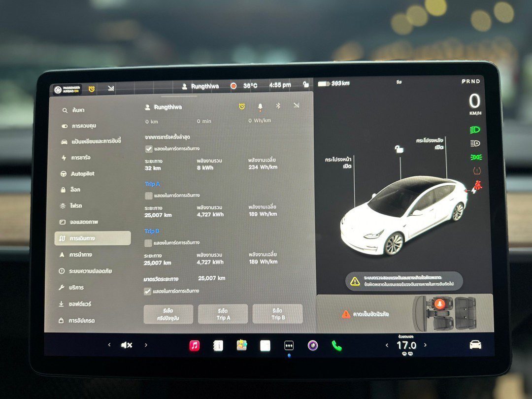Screen dimensions: 532x399
Task: Tap the crossed-out signal icon in trips panel header
Action: click(x=296, y=105)
